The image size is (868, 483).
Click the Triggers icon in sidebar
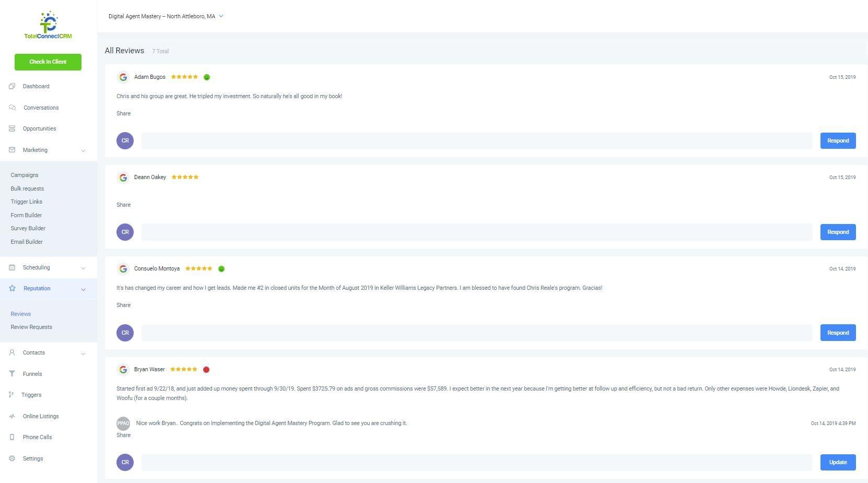coord(11,395)
